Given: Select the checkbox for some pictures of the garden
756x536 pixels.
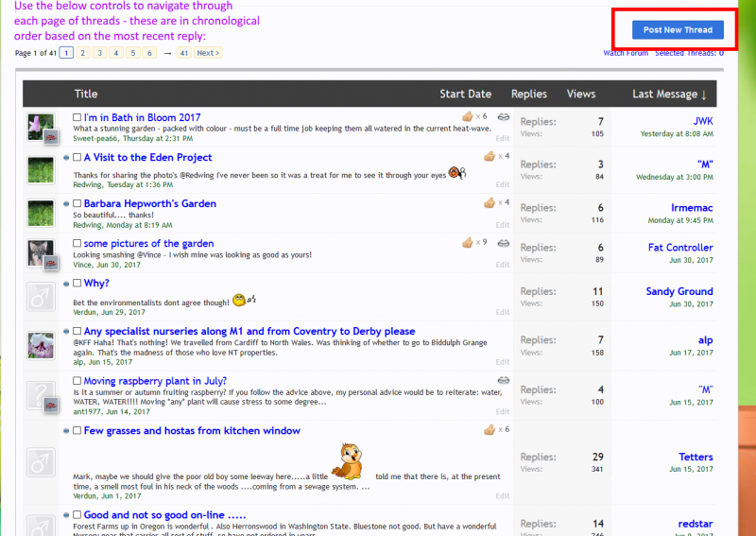Looking at the screenshot, I should point(77,244).
